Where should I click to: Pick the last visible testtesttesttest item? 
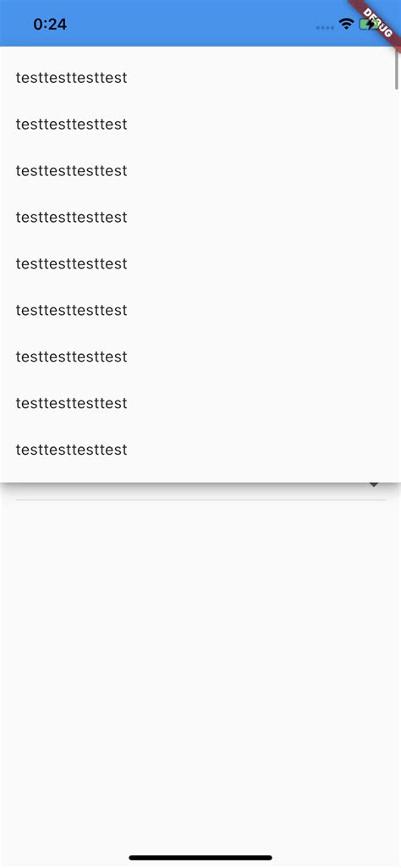[200, 450]
